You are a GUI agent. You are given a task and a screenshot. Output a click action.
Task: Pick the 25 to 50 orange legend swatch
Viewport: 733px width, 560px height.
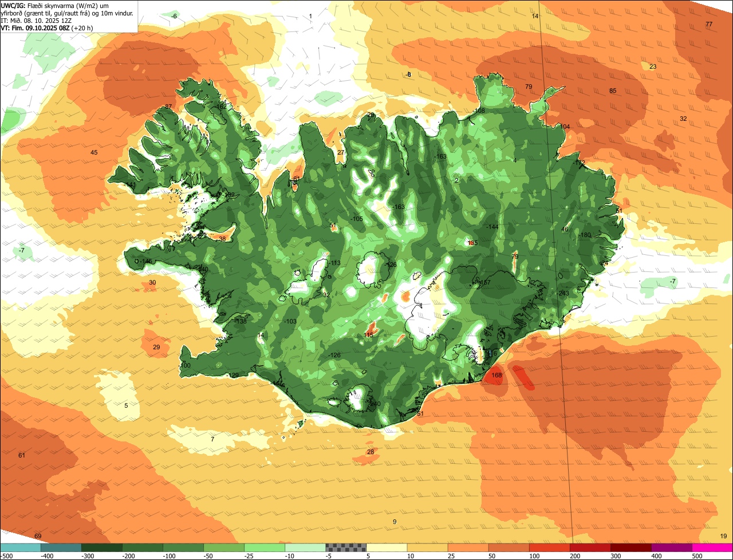[468, 547]
